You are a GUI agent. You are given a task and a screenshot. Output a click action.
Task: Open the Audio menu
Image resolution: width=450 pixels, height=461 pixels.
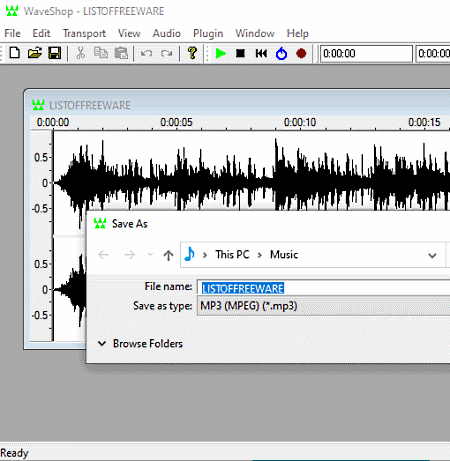tap(167, 33)
